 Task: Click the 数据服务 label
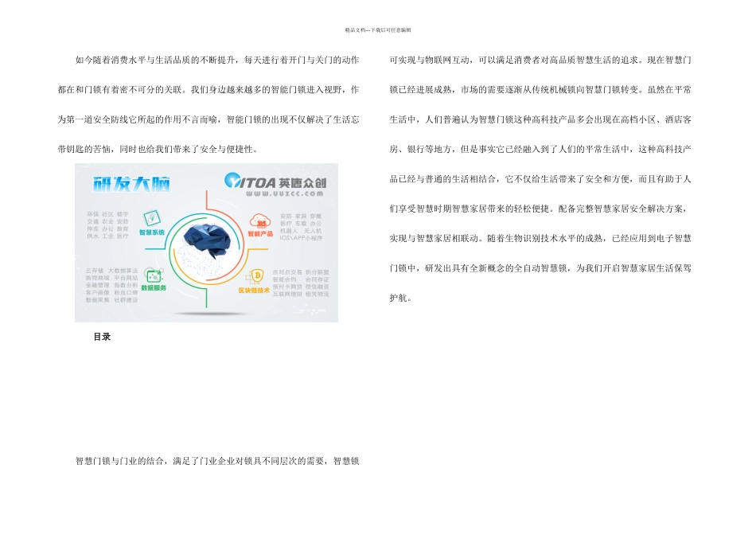(x=154, y=288)
